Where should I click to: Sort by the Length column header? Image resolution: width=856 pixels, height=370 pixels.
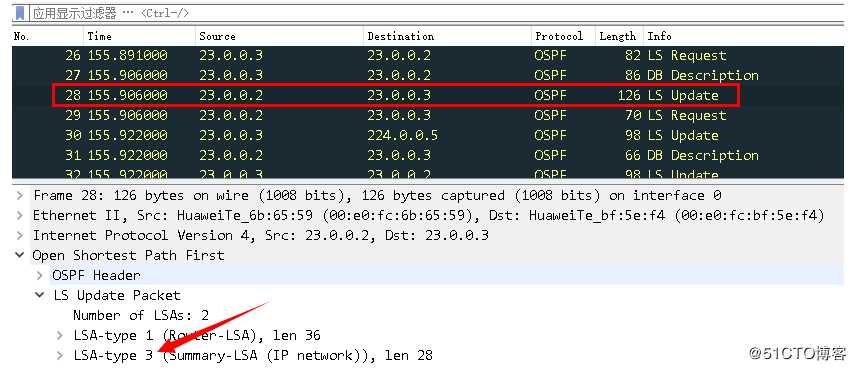(620, 37)
